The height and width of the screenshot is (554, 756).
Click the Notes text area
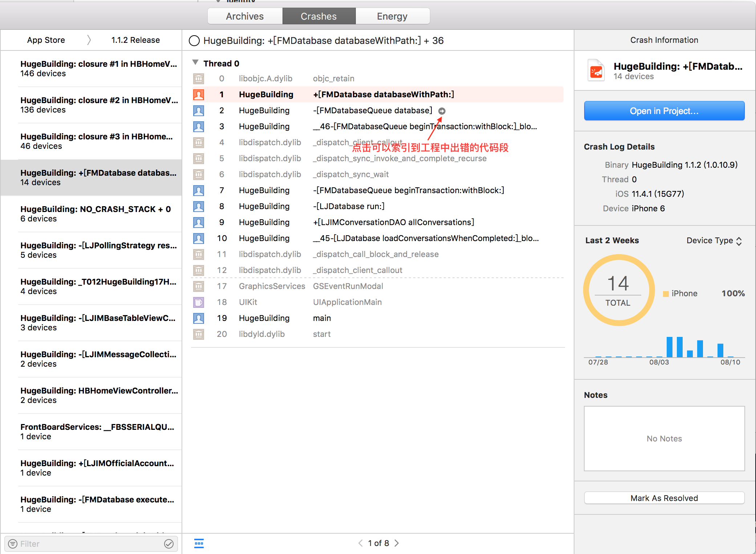[664, 439]
